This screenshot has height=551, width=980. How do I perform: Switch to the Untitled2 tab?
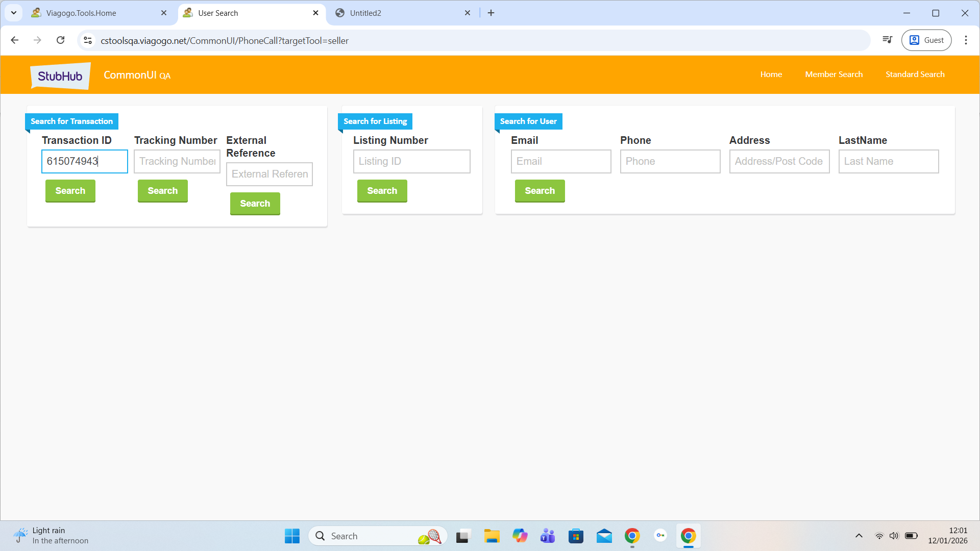pyautogui.click(x=365, y=13)
